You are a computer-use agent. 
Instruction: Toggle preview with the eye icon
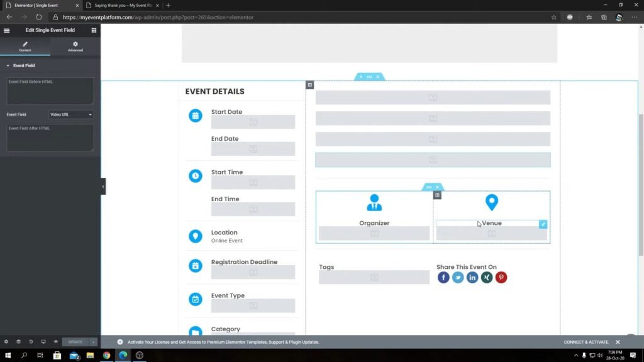(55, 342)
